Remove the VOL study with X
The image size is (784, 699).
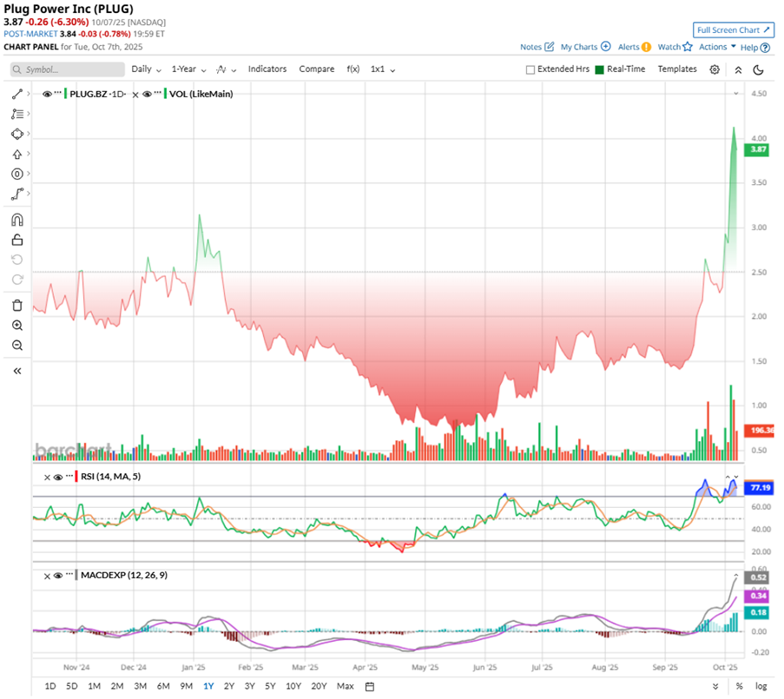point(135,95)
